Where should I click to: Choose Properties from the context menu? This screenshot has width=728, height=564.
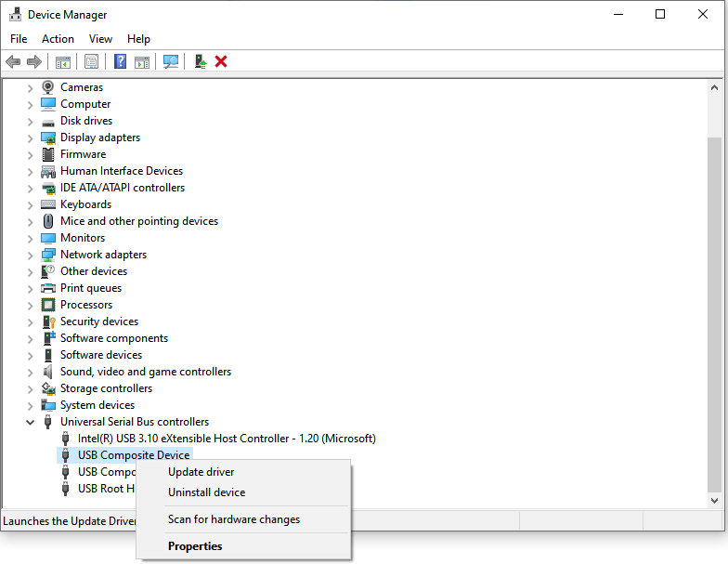195,546
